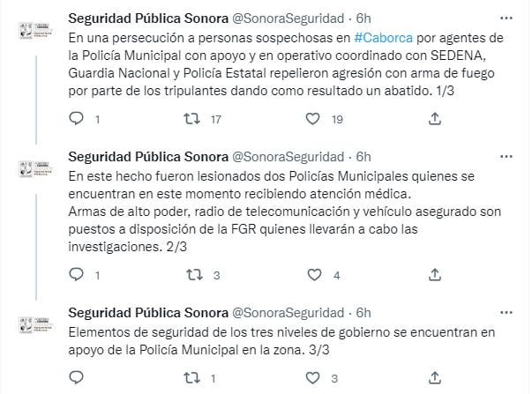Viewport: 532px width, 394px height.
Task: Like the tweet that has 19 likes
Action: coord(311,119)
